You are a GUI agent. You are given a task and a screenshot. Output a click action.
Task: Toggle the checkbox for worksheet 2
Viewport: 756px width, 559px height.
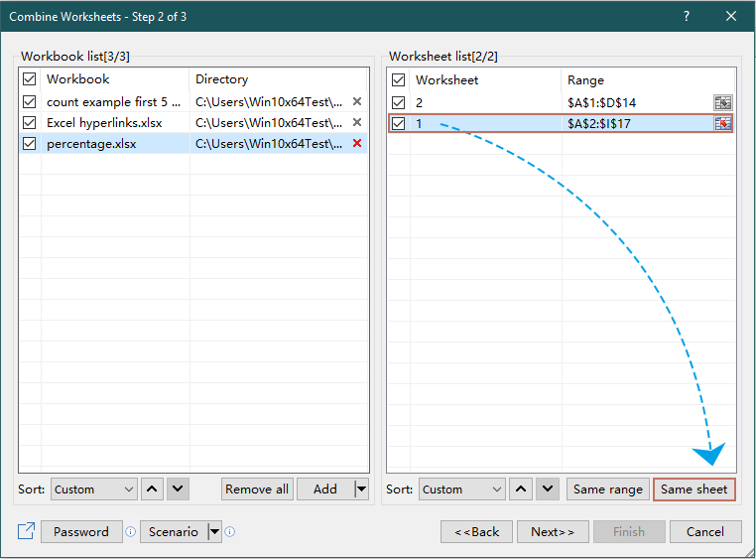pyautogui.click(x=398, y=102)
